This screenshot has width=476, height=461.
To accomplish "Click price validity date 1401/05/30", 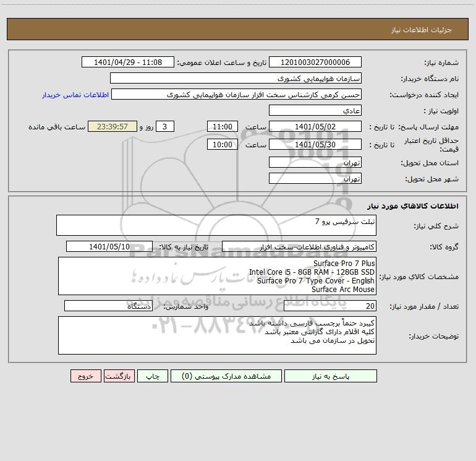I will point(315,144).
